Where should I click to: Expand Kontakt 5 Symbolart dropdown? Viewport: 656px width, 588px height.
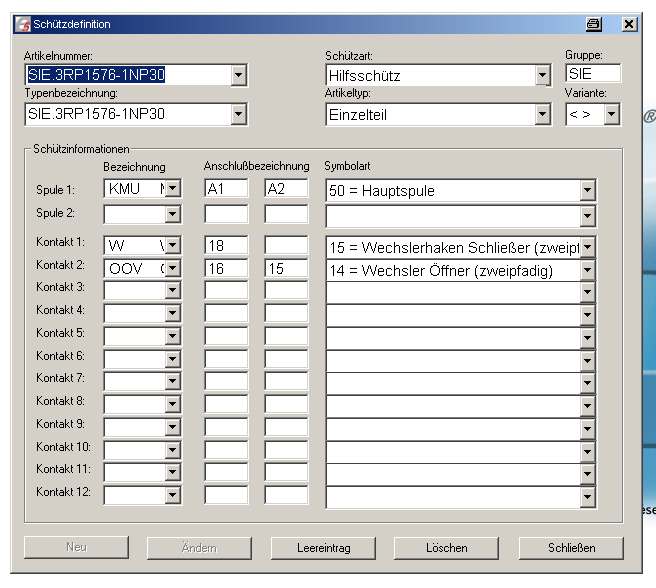[x=587, y=338]
